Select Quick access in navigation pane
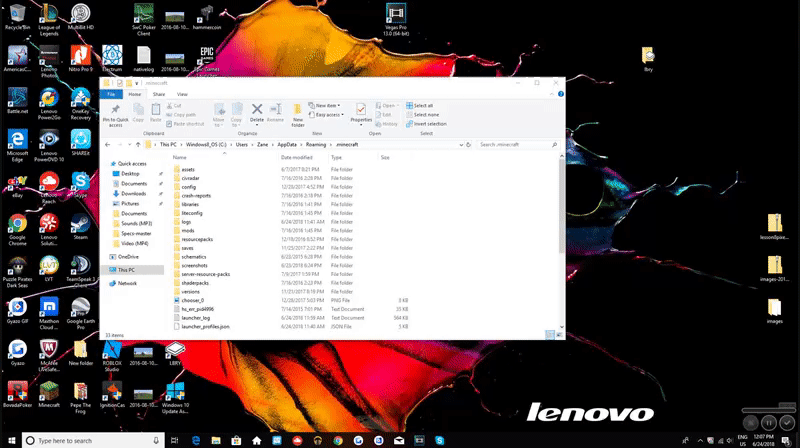Viewport: 800px width, 448px height. [x=132, y=164]
